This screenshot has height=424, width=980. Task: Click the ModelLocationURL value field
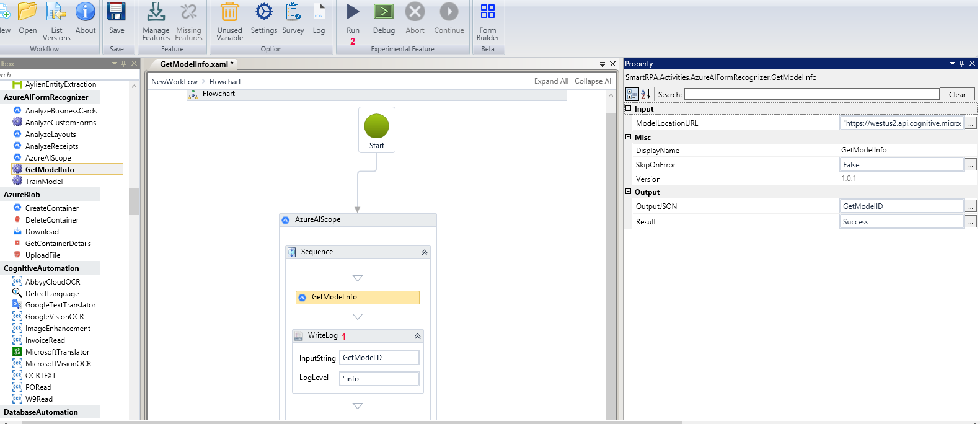901,123
